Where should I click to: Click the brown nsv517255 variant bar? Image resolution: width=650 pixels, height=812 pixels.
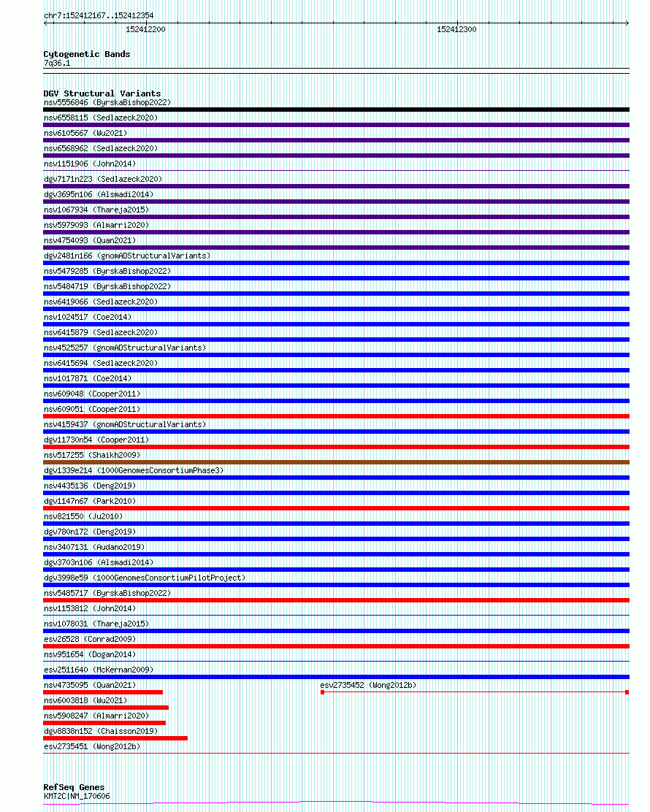336,462
